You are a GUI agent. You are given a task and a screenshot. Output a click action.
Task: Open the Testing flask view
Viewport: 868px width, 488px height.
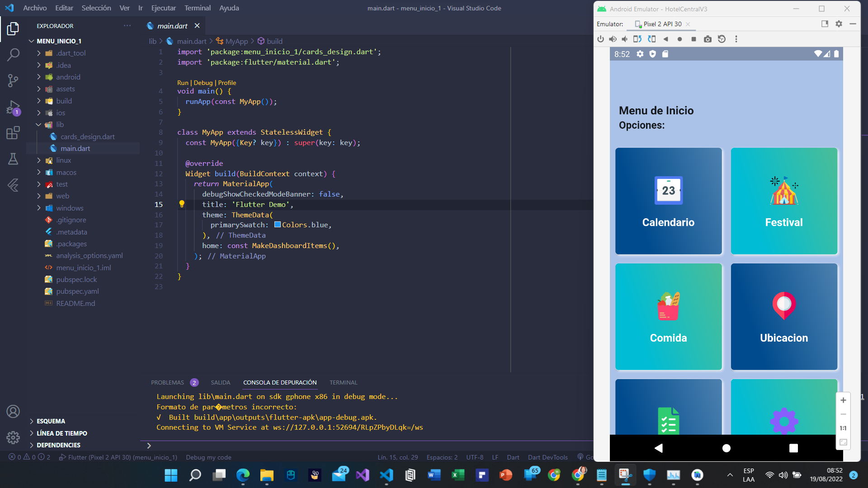coord(13,159)
